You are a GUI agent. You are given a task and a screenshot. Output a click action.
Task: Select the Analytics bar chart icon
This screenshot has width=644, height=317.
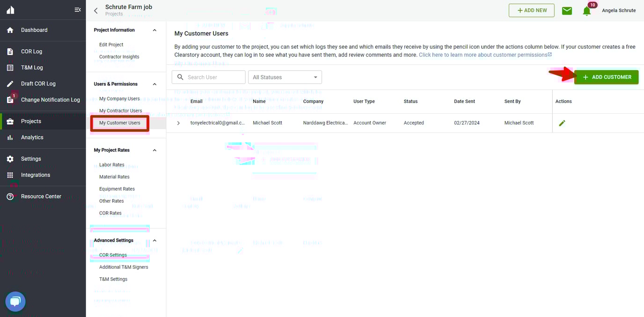coord(10,137)
